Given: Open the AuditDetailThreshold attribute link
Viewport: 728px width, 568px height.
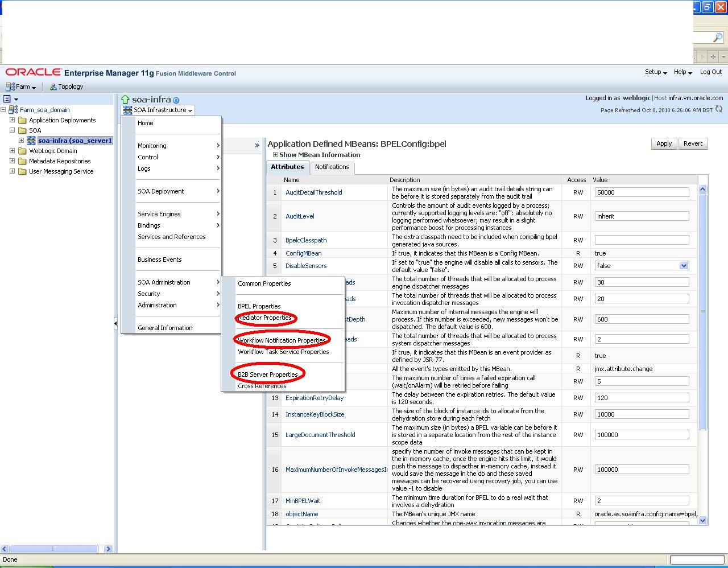Looking at the screenshot, I should [314, 192].
